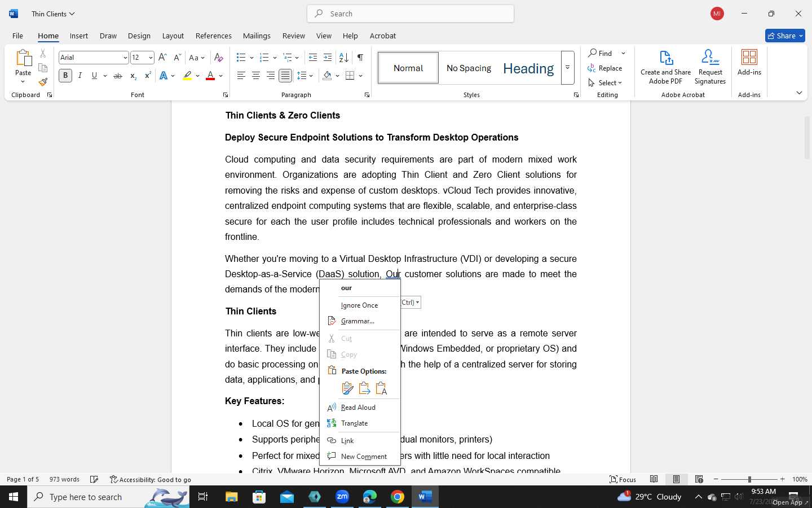The width and height of the screenshot is (812, 508).
Task: Switch to Web Layout view
Action: (x=699, y=479)
